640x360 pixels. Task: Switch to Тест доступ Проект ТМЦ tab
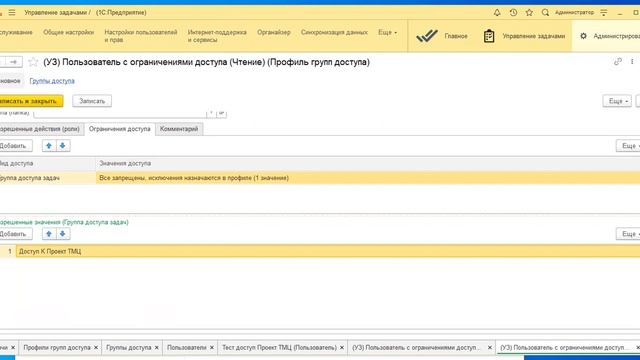click(x=279, y=347)
